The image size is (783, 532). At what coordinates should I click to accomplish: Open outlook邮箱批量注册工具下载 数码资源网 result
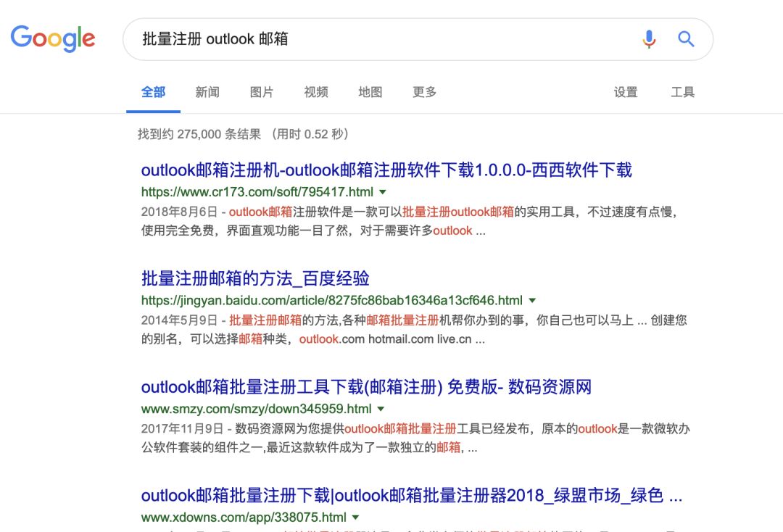tap(366, 387)
